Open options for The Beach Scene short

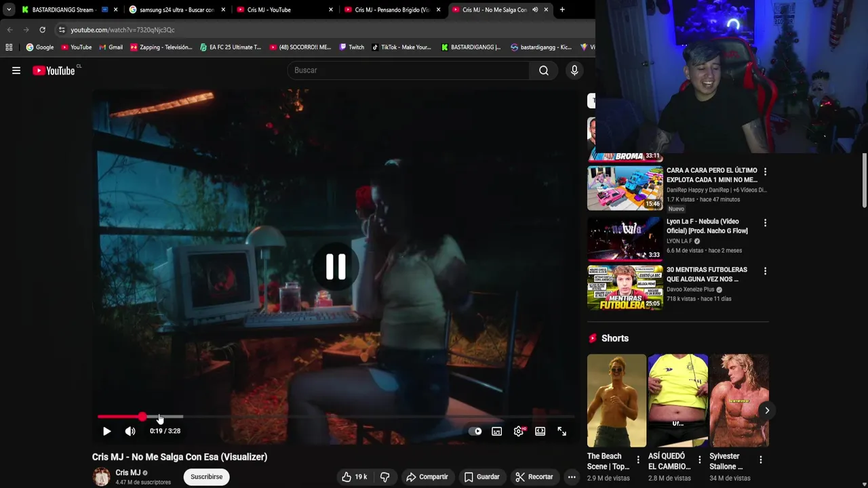[638, 460]
